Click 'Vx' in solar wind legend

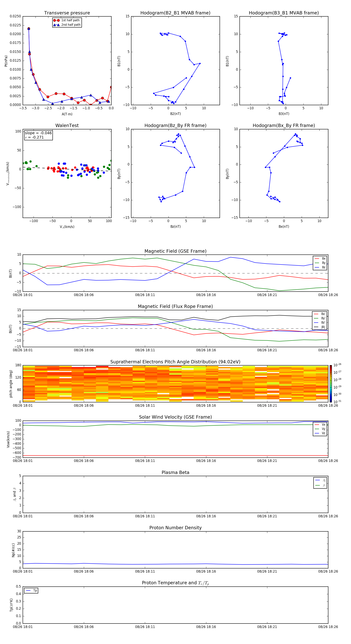(x=324, y=425)
